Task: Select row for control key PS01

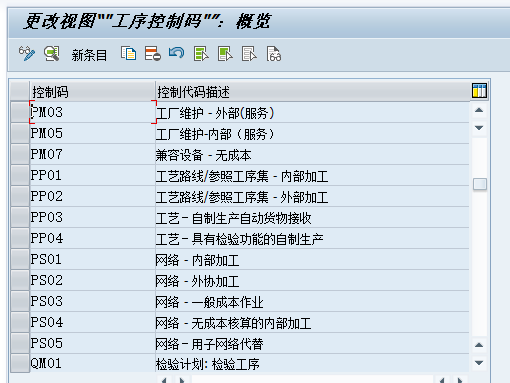Action: (20, 259)
